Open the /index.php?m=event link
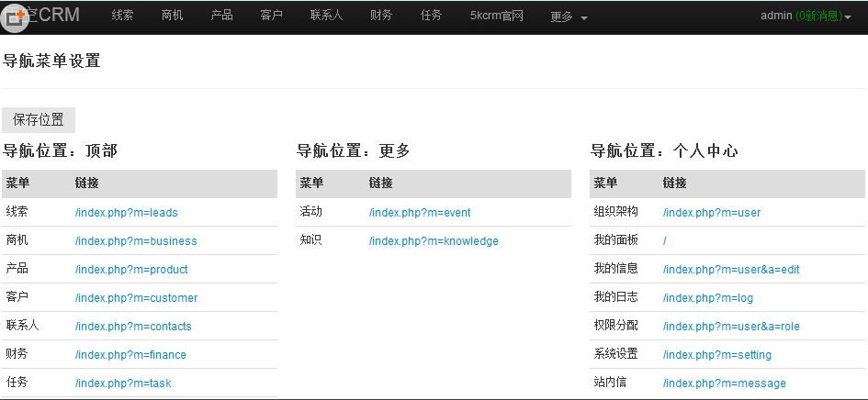Screen dimensions: 868x400 [x=419, y=213]
